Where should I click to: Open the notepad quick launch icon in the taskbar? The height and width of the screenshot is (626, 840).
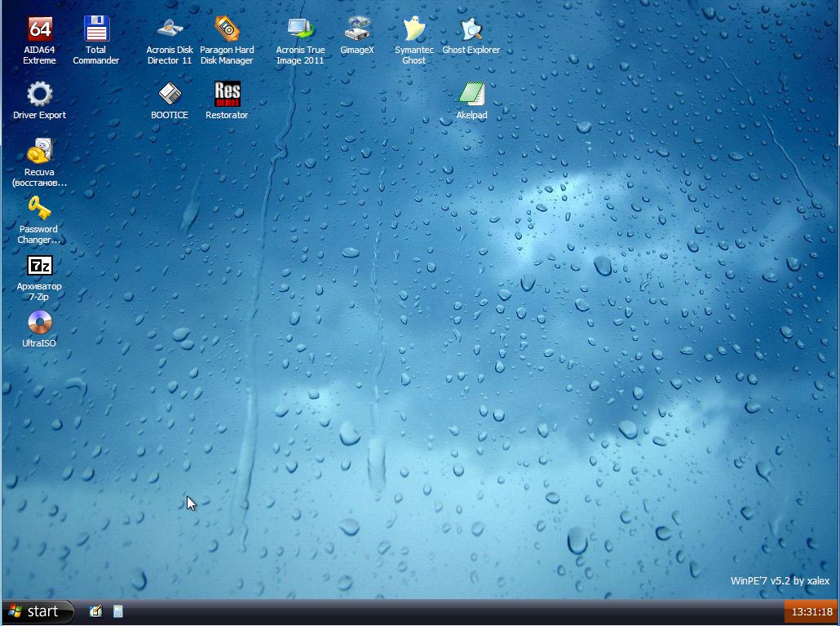click(x=96, y=611)
